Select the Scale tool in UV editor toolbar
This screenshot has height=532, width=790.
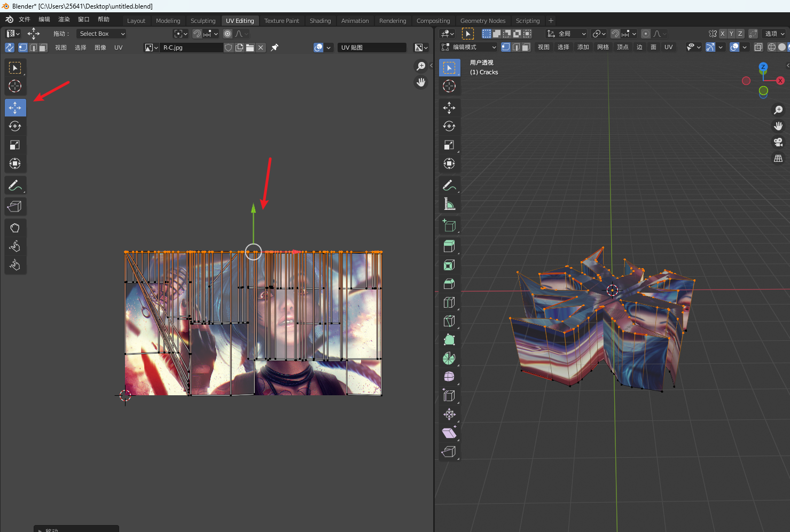(15, 145)
